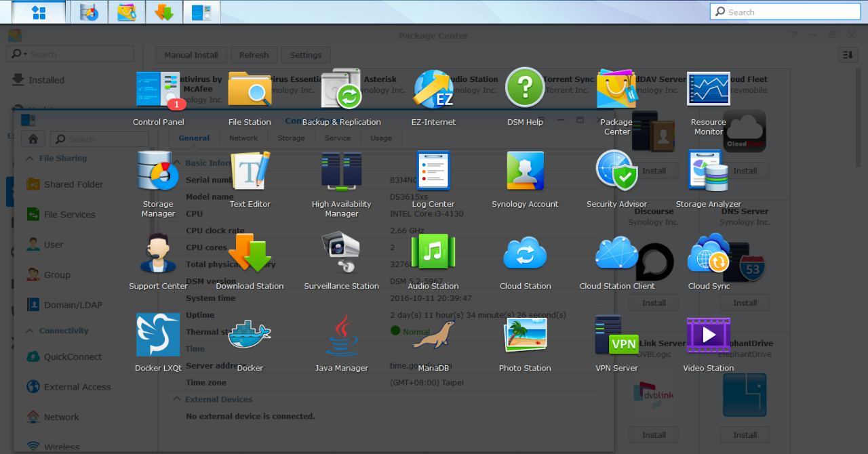Open Surveillance Station
This screenshot has width=868, height=454.
[x=341, y=253]
